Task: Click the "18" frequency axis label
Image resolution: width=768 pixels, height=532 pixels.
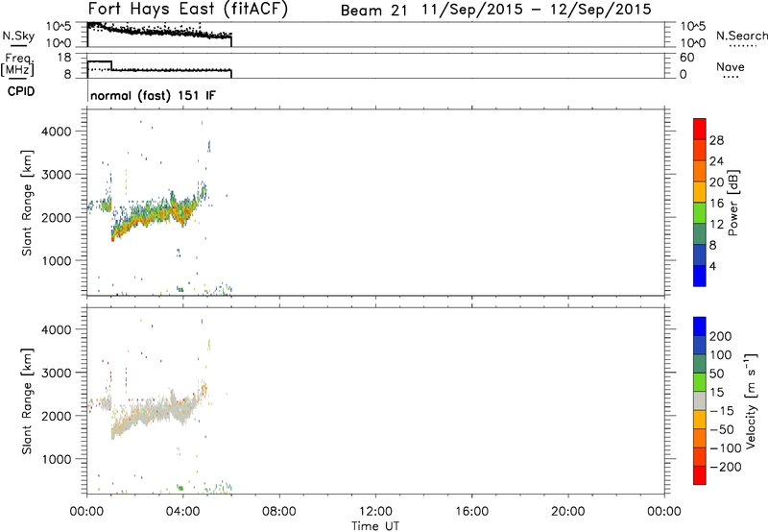Action: point(64,58)
